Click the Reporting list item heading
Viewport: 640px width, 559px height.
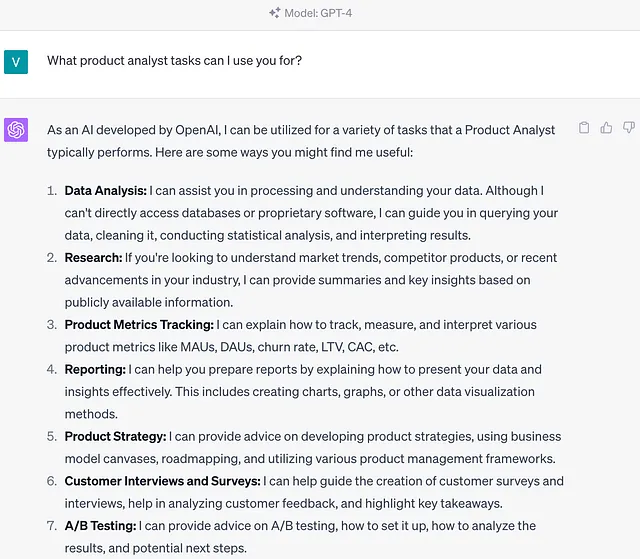[95, 370]
